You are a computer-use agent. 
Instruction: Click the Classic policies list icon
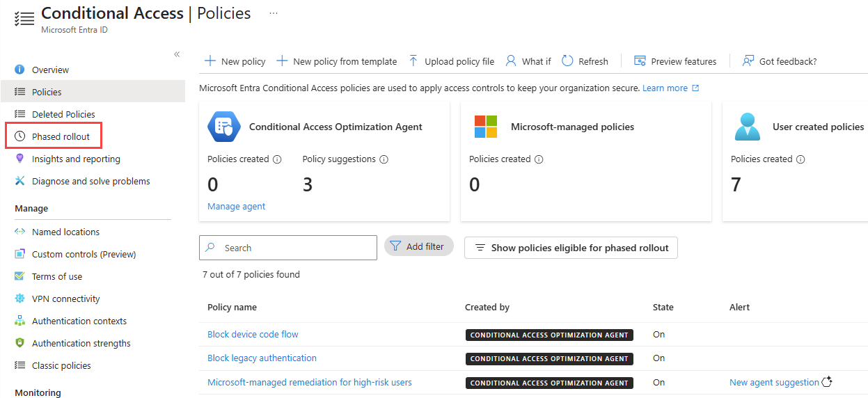19,365
